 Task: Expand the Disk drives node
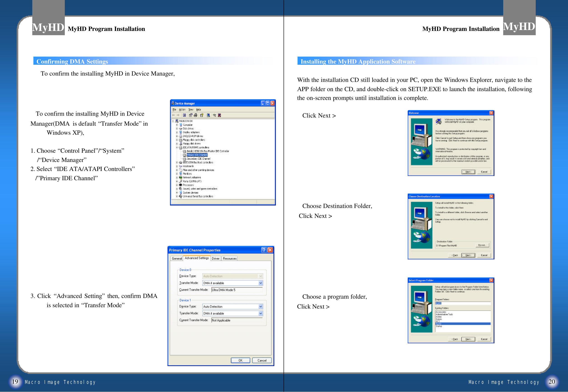(177, 129)
